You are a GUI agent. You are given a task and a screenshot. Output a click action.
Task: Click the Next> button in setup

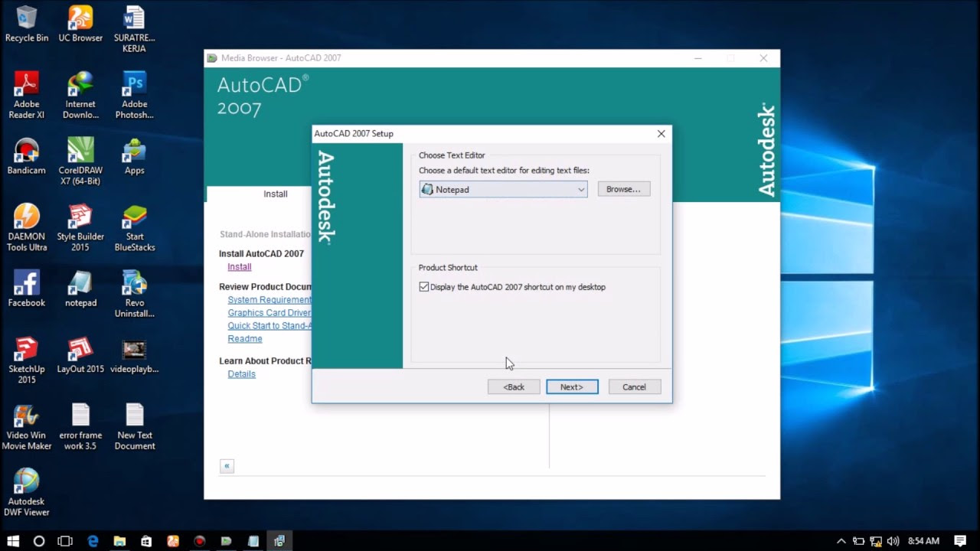click(x=572, y=387)
